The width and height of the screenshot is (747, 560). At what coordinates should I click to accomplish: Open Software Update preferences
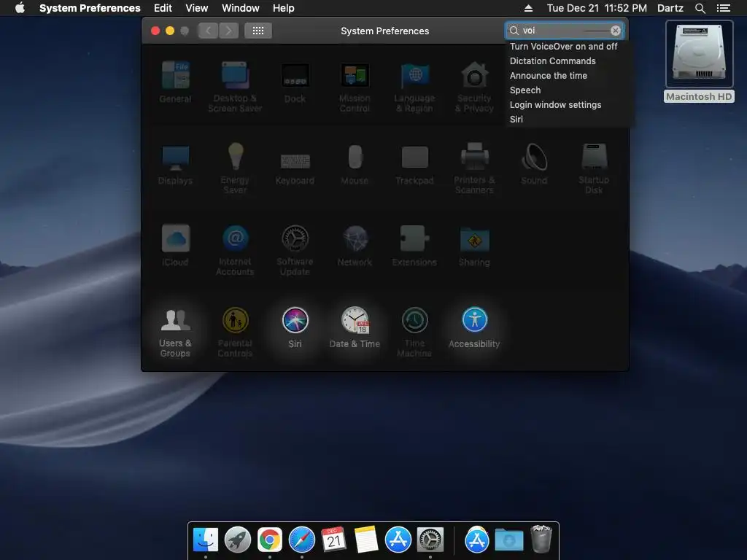pos(295,250)
